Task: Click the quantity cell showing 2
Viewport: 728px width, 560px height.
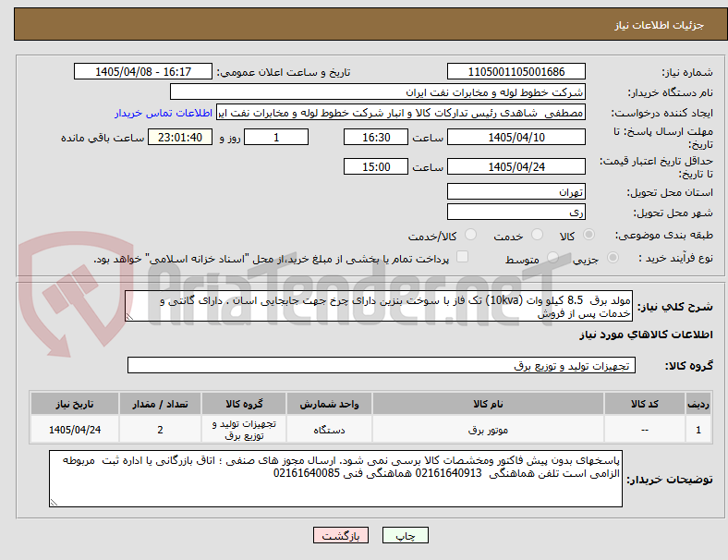Action: [160, 430]
